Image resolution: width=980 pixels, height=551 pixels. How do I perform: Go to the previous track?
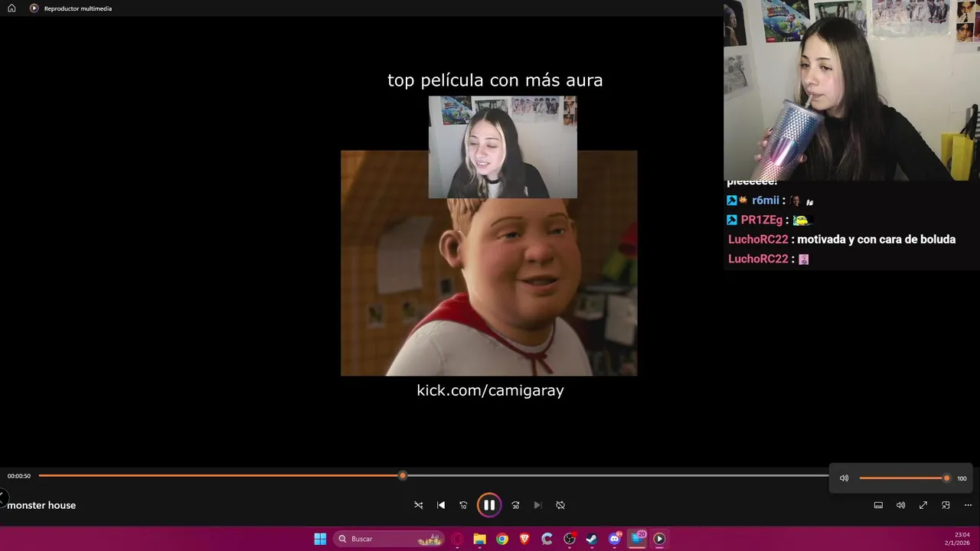(441, 505)
